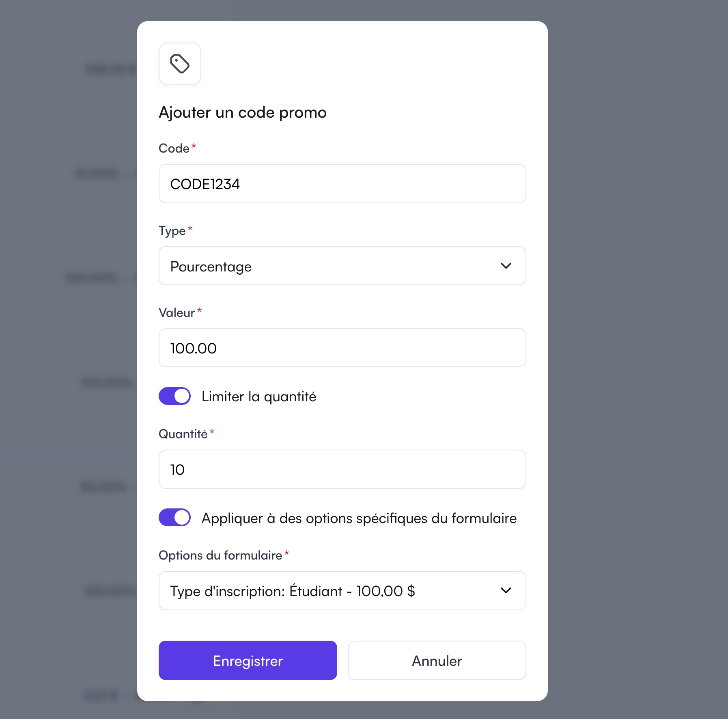Viewport: 728px width, 719px height.
Task: Click the "Ajouter un code promo" heading
Action: coord(243,112)
